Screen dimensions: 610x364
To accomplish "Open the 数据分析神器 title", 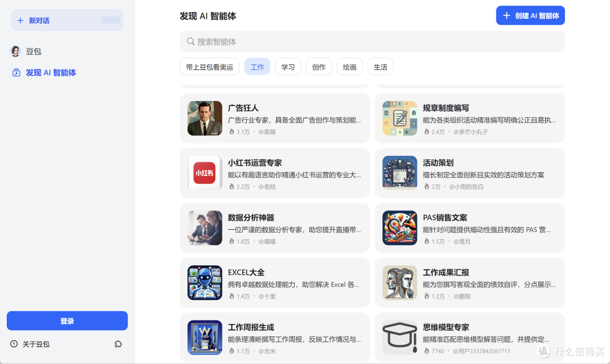I will (x=251, y=217).
